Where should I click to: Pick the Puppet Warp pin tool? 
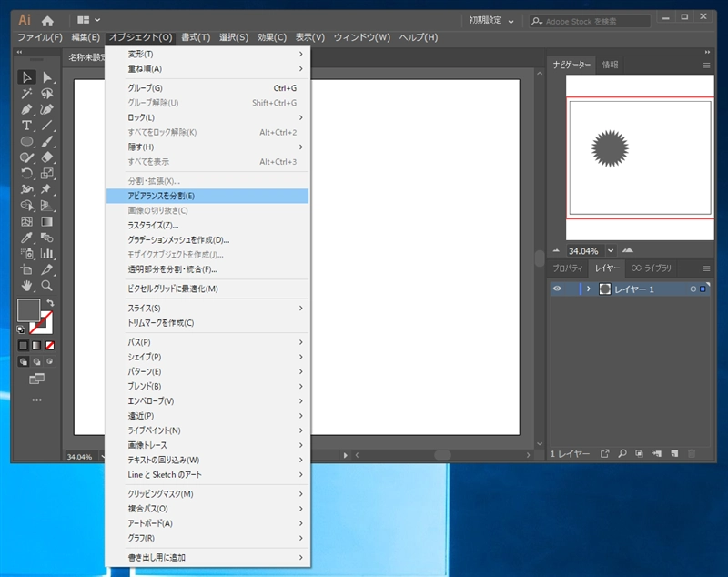click(47, 189)
